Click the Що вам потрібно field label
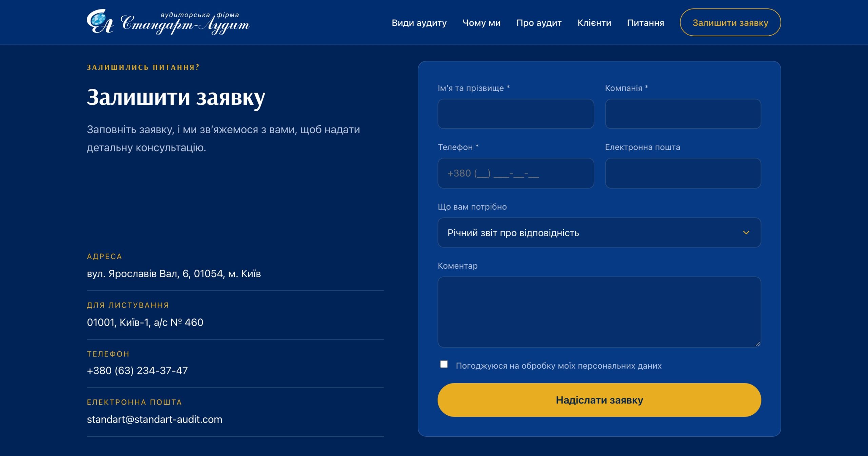Viewport: 868px width, 456px height. [x=472, y=207]
